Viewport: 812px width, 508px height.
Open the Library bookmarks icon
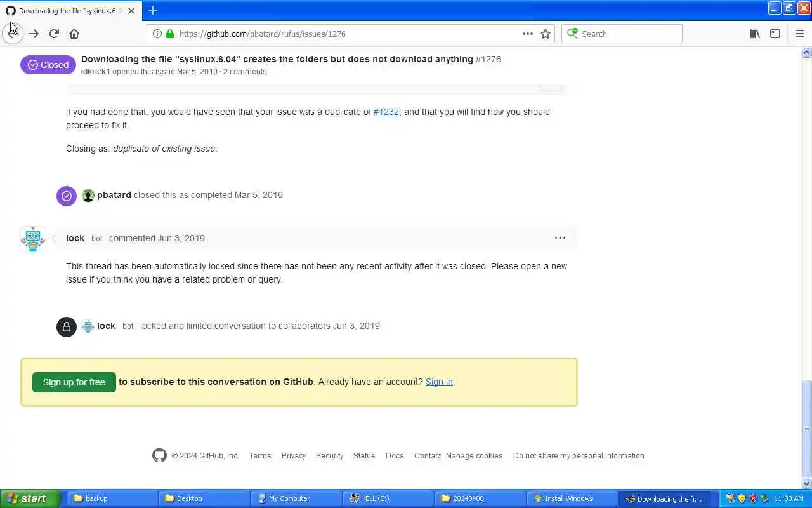(755, 34)
